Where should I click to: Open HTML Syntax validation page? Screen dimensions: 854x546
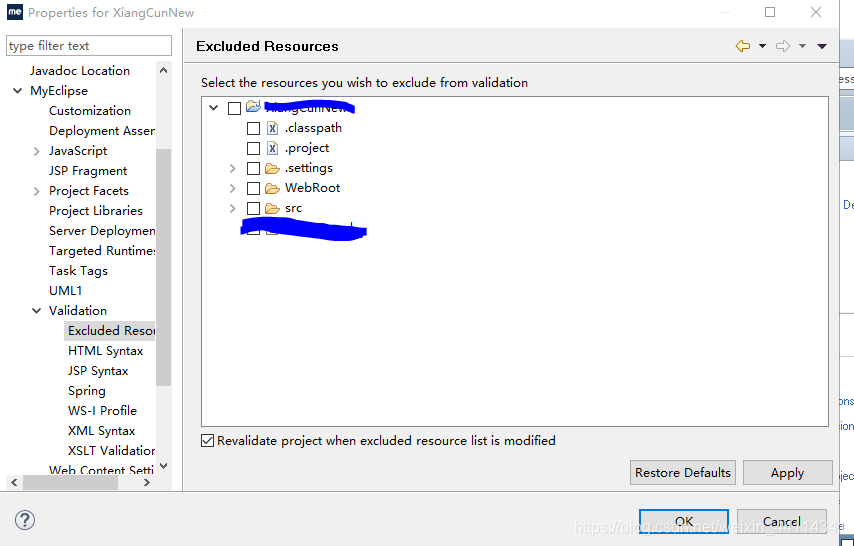(106, 351)
